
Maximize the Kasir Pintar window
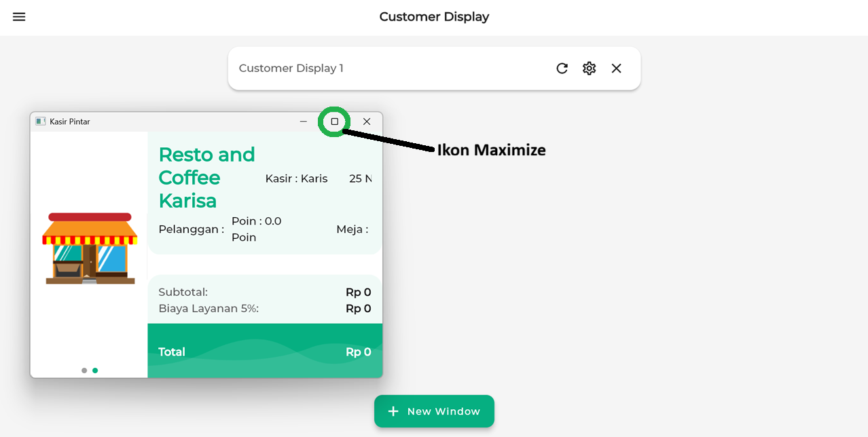point(334,121)
